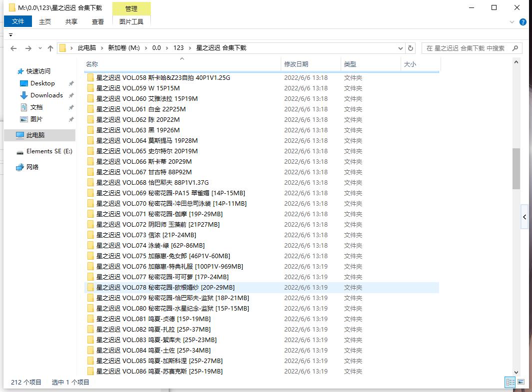Select folder icon of VOL.068 恰巴耶夫

90,183
